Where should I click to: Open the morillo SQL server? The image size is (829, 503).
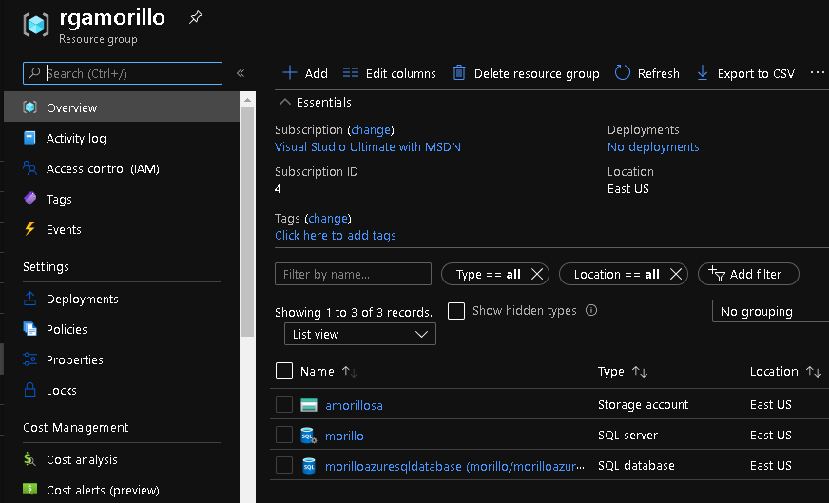click(x=344, y=436)
